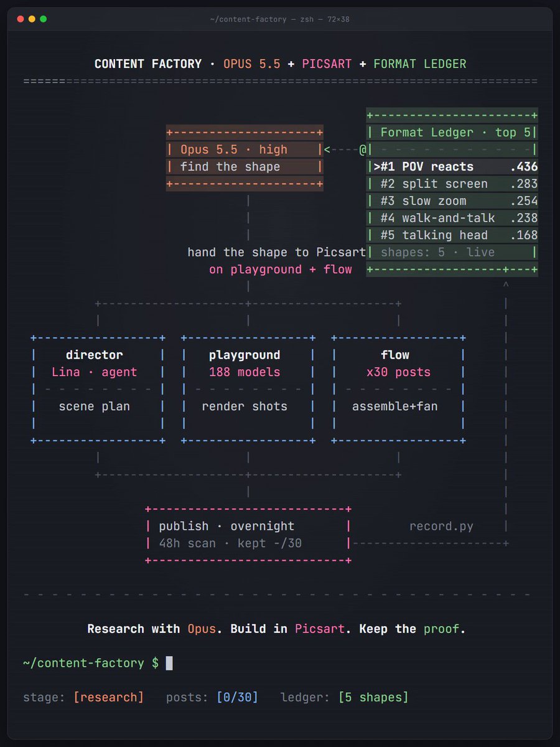Click the '#2 split screen' ledger row
This screenshot has height=747, width=560.
pos(452,184)
